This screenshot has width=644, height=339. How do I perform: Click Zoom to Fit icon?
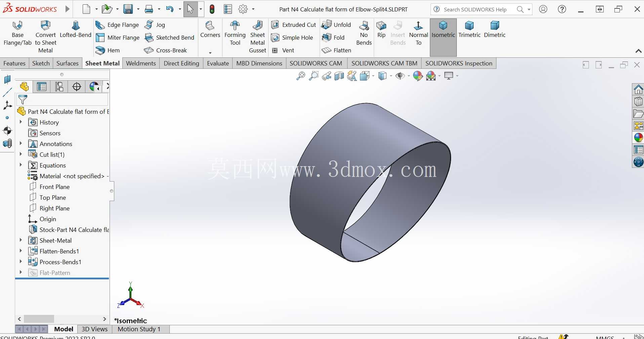300,76
